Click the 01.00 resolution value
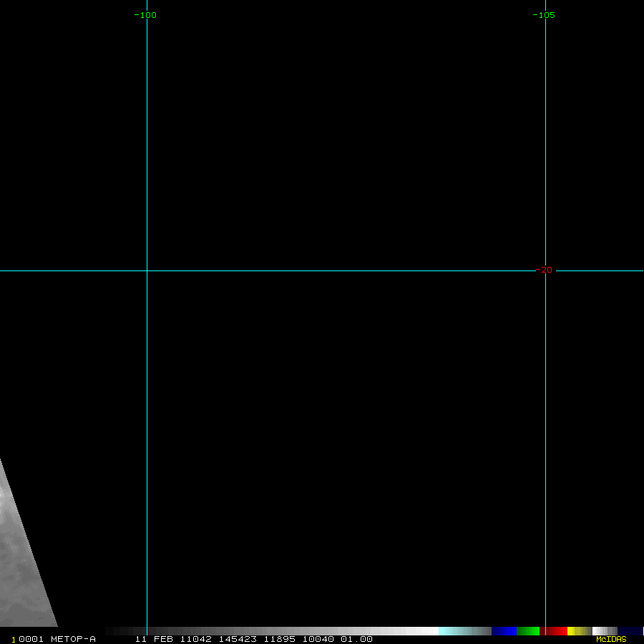This screenshot has height=644, width=644. click(x=356, y=639)
